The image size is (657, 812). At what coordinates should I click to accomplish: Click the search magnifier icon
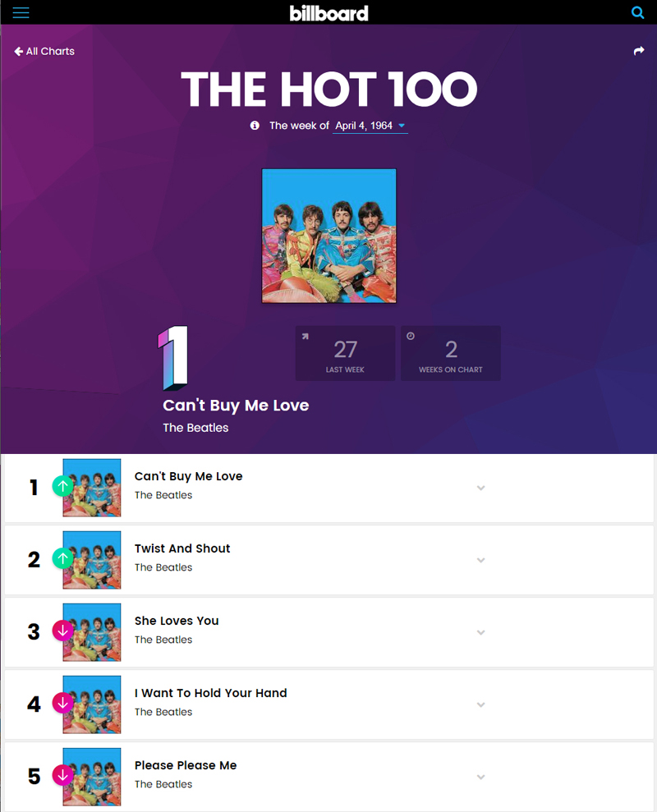point(637,12)
